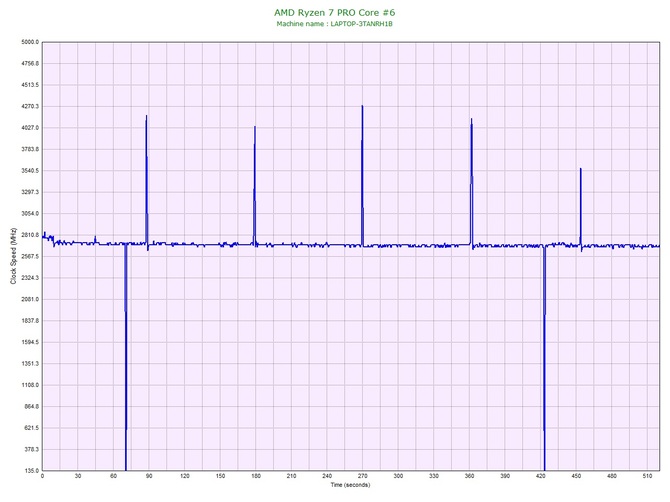Click the short spike peak near 455 seconds
Image resolution: width=670 pixels, height=502 pixels.
point(581,169)
